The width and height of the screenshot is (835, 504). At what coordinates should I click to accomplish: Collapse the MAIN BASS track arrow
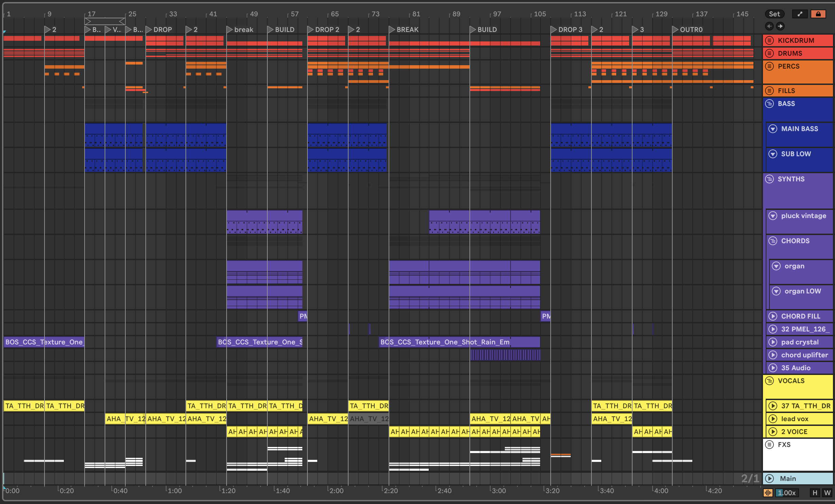(x=773, y=129)
